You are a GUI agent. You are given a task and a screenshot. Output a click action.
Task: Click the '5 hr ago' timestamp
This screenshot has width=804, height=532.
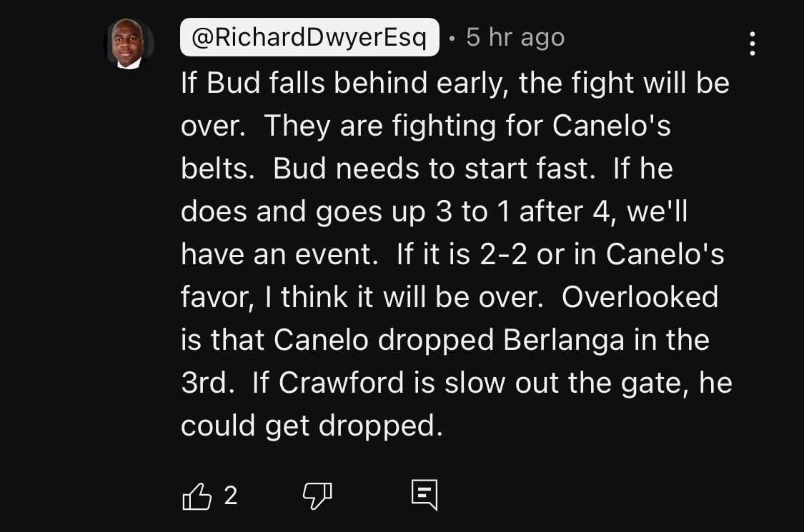tap(515, 37)
